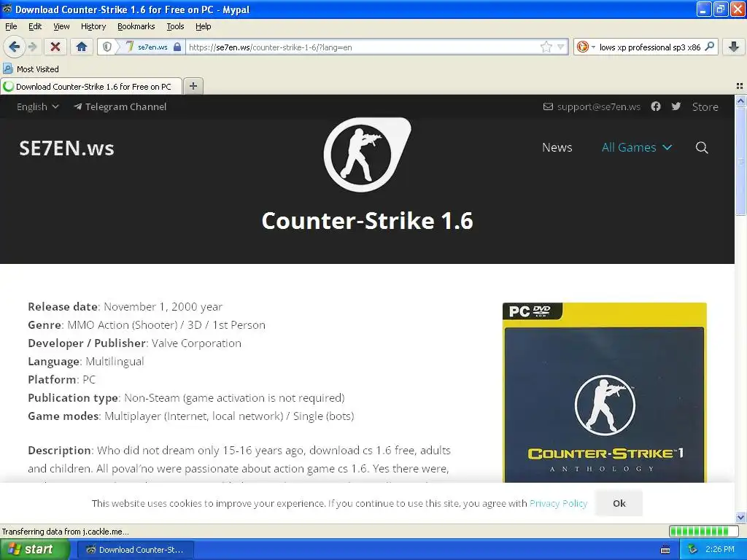Click the Counter-Strike circular logo image
Image resolution: width=747 pixels, height=560 pixels.
tap(367, 155)
